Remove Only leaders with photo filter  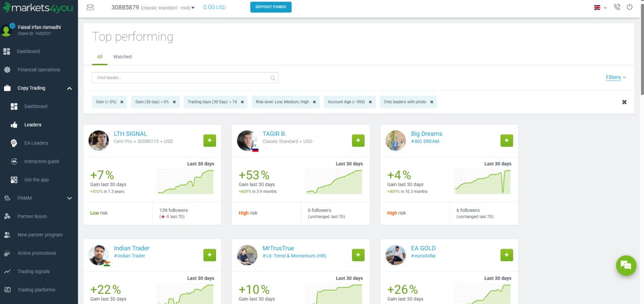pyautogui.click(x=432, y=102)
